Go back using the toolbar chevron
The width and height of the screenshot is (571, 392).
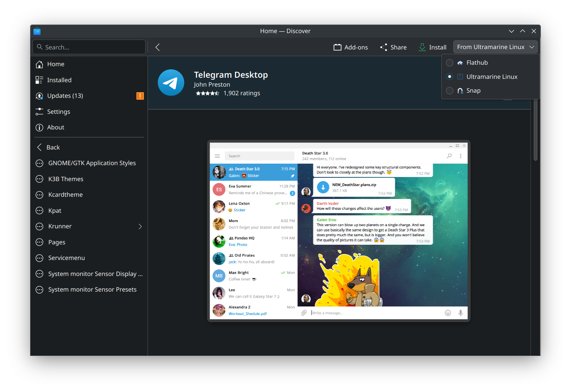coord(158,47)
